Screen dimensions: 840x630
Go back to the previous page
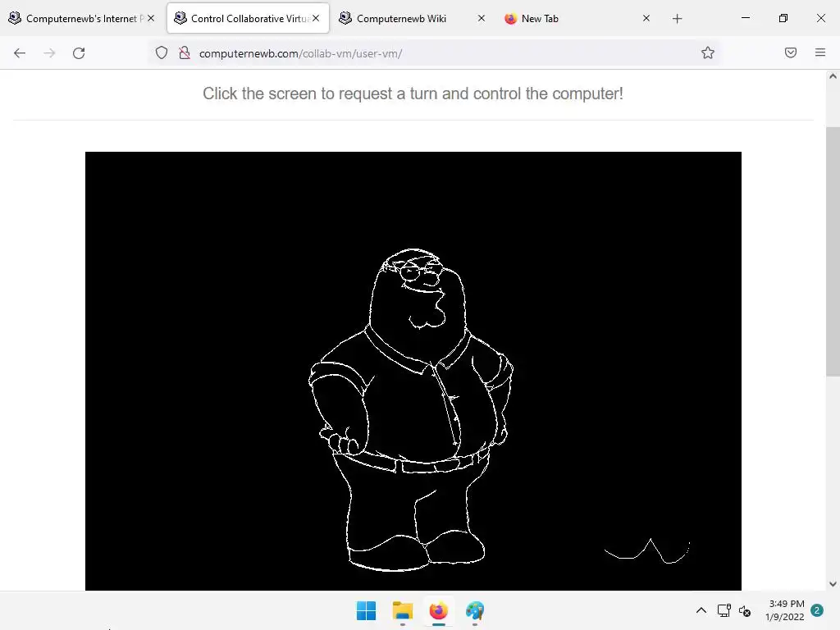[20, 53]
